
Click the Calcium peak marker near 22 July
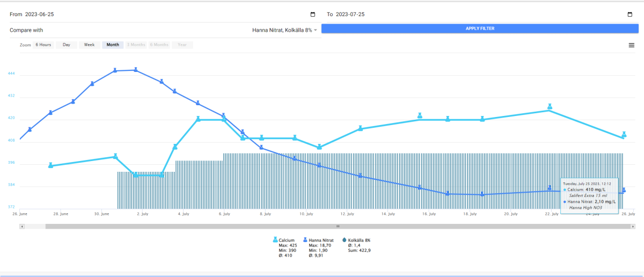tap(550, 107)
